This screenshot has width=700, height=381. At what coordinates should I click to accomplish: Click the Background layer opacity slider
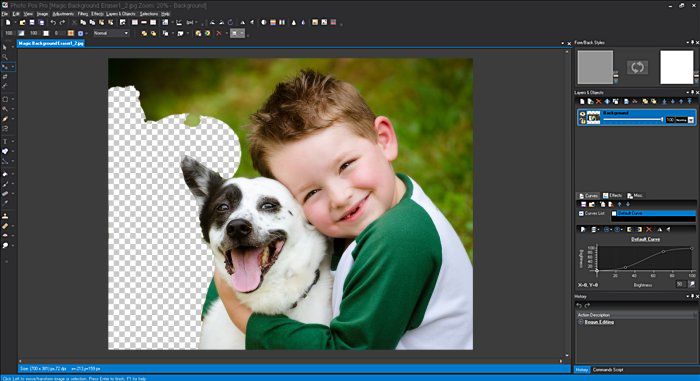tap(633, 119)
